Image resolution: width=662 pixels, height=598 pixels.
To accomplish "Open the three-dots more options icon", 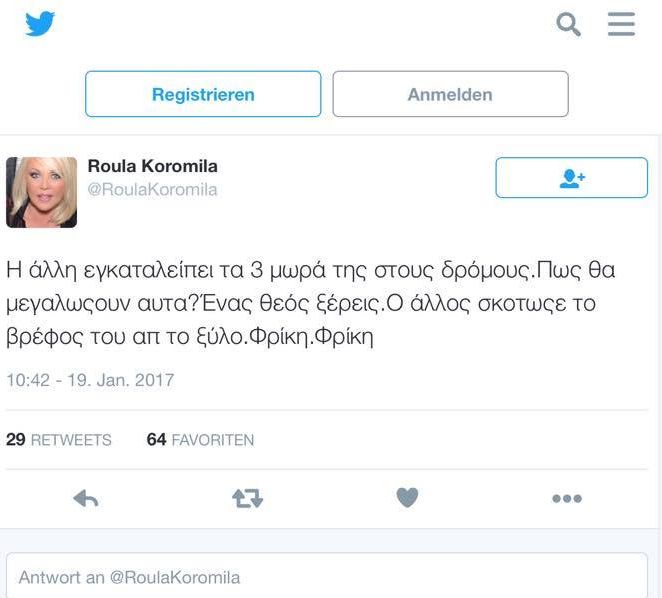I will 567,499.
